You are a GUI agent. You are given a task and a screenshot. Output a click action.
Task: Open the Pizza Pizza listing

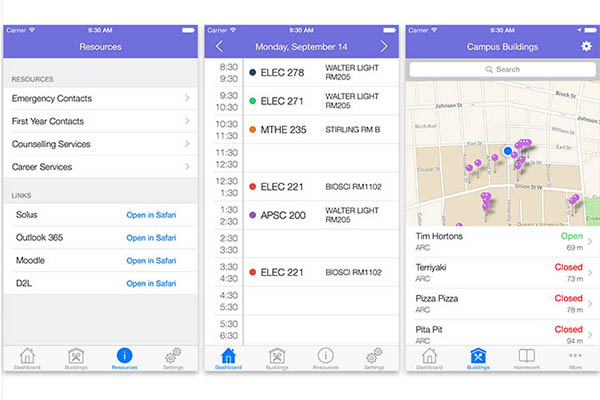coord(500,303)
